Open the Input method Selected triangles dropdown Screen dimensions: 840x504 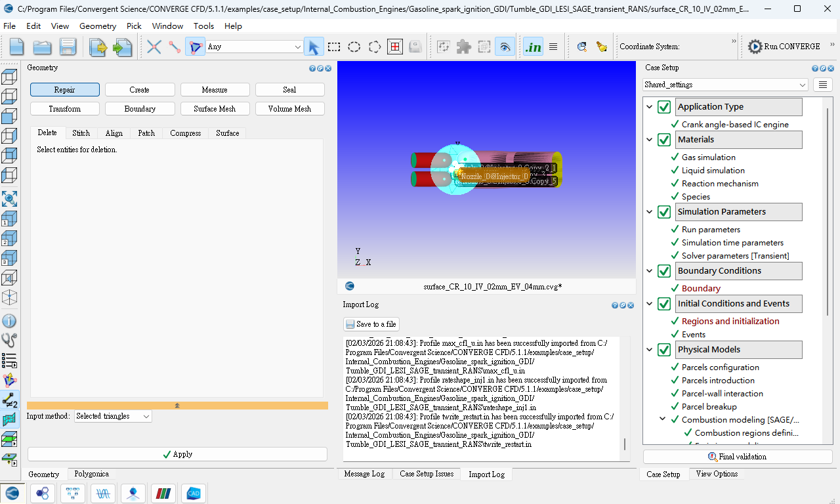[113, 416]
